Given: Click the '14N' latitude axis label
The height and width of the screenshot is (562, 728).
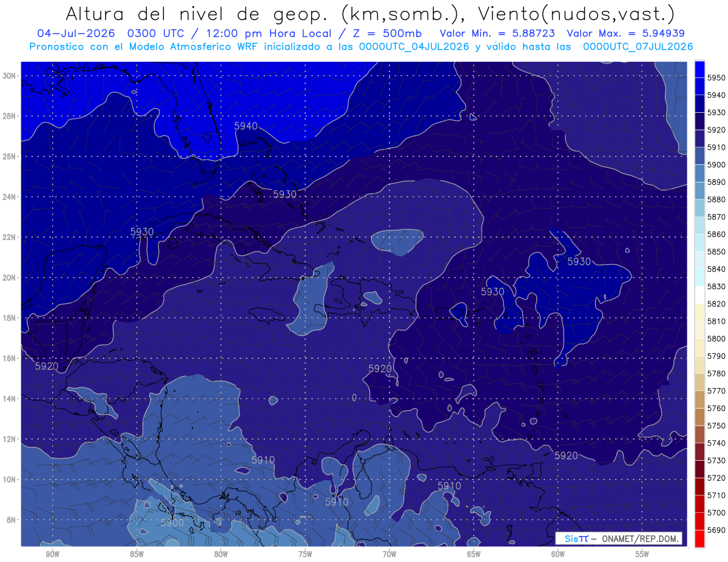Looking at the screenshot, I should [9, 398].
